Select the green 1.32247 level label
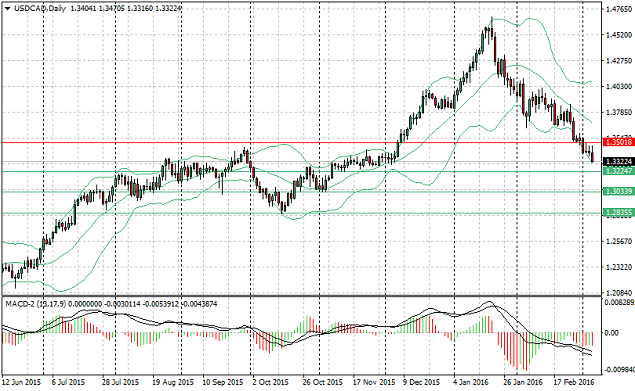 [618, 171]
